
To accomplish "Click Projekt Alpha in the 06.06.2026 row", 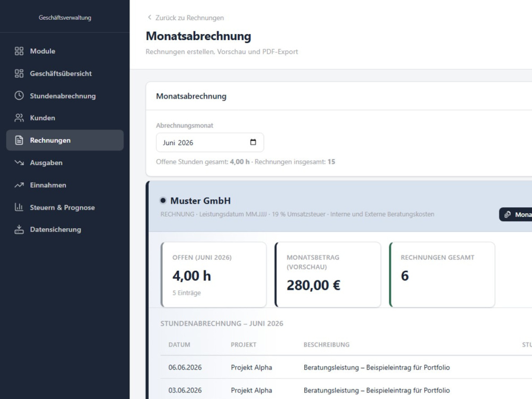I will point(252,368).
